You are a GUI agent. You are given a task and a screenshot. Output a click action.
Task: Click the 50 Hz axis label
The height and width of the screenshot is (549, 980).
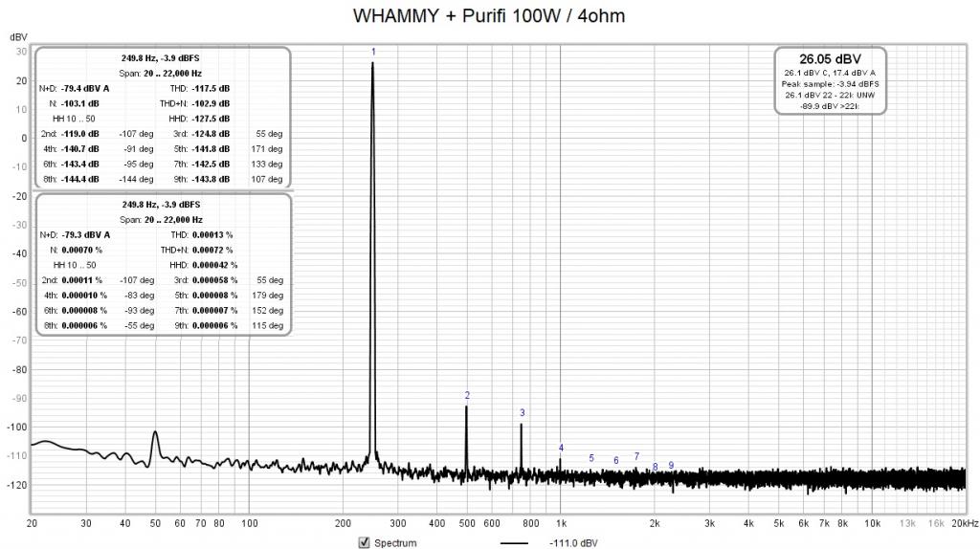pyautogui.click(x=155, y=523)
